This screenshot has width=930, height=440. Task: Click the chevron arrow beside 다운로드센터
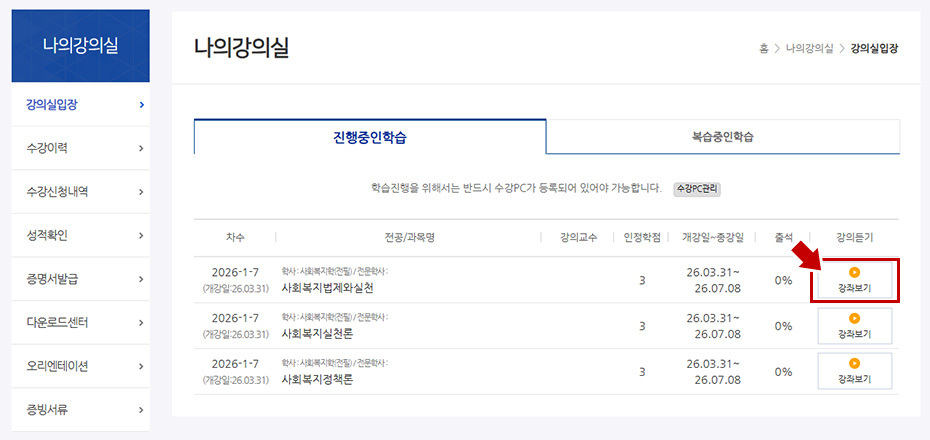(x=141, y=322)
